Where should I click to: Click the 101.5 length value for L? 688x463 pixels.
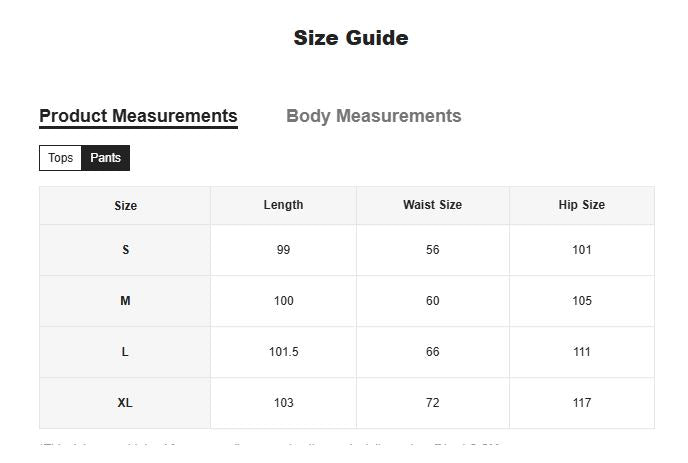point(283,352)
